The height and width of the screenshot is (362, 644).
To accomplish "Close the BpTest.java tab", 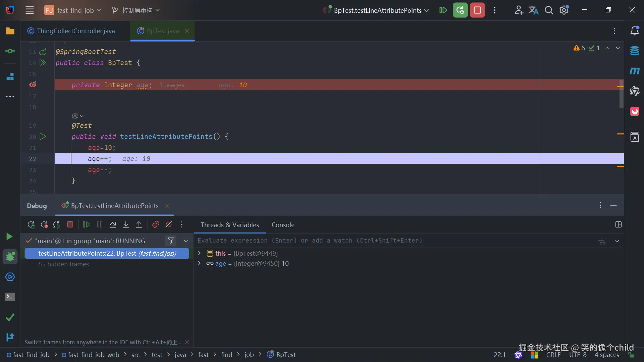I will (x=187, y=31).
